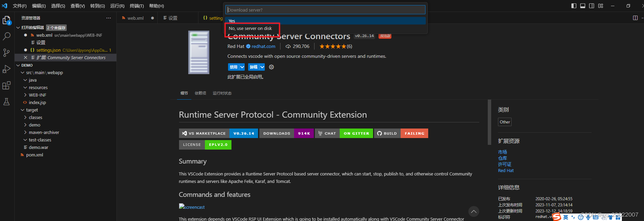The height and width of the screenshot is (221, 644).
Task: Choose 'No, use server on disk' option
Action: click(325, 28)
